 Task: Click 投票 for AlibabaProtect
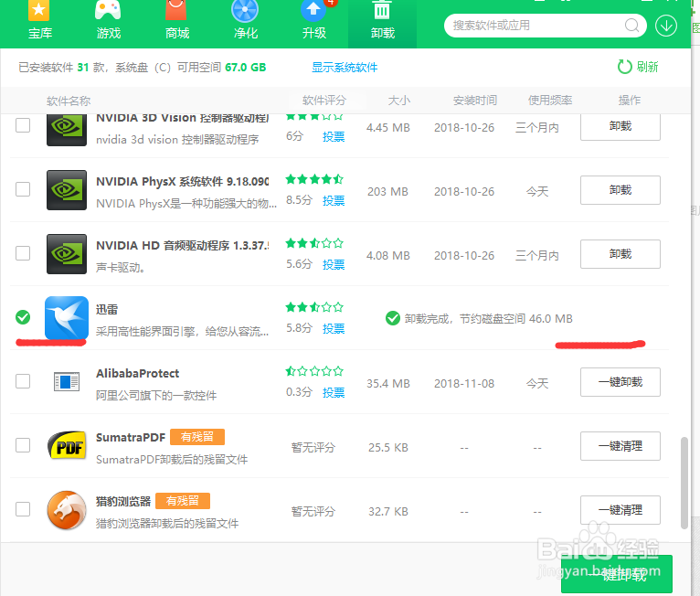(334, 392)
